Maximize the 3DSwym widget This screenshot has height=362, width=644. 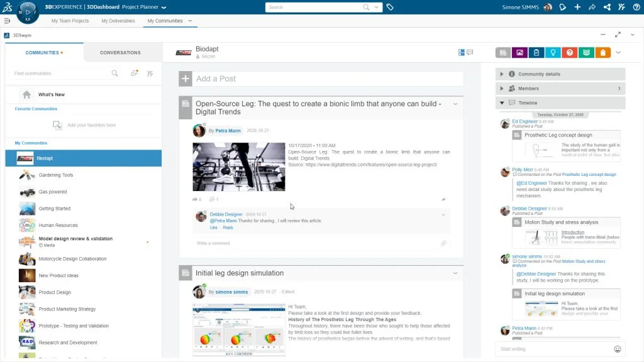click(618, 35)
